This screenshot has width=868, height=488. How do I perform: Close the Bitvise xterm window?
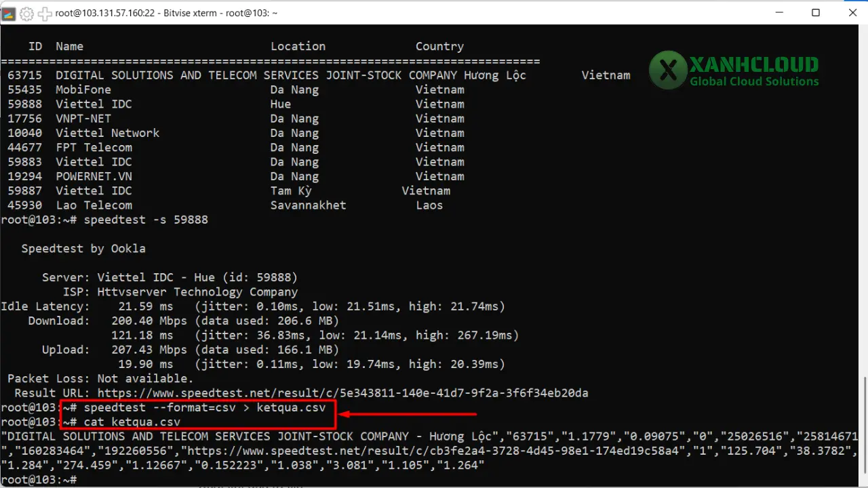[x=852, y=13]
